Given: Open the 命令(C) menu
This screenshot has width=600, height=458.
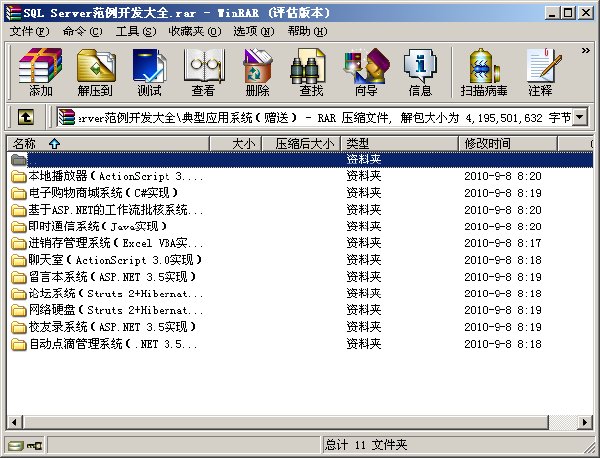Looking at the screenshot, I should [82, 31].
